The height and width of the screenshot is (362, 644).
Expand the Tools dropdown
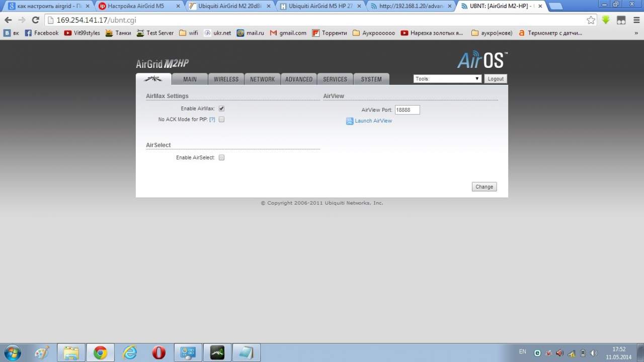point(448,79)
